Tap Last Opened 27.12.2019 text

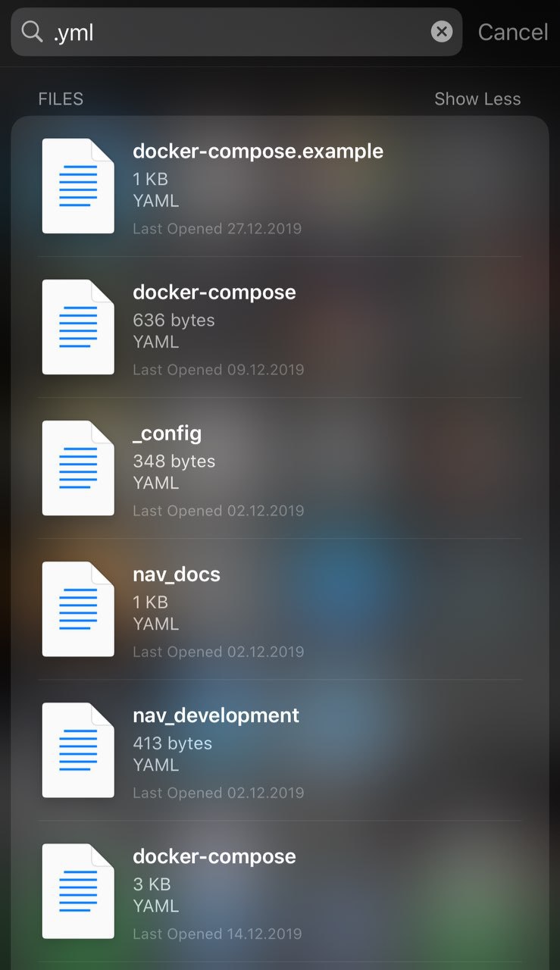pyautogui.click(x=217, y=229)
